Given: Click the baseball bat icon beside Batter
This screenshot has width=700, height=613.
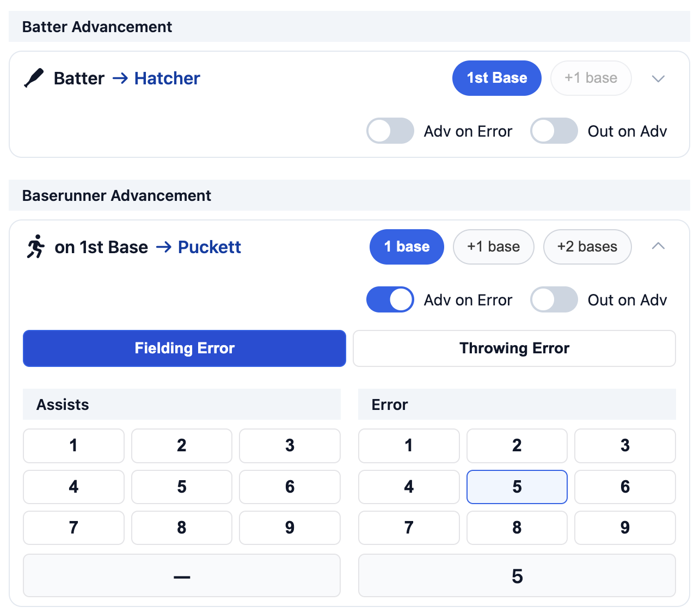Looking at the screenshot, I should coord(34,78).
